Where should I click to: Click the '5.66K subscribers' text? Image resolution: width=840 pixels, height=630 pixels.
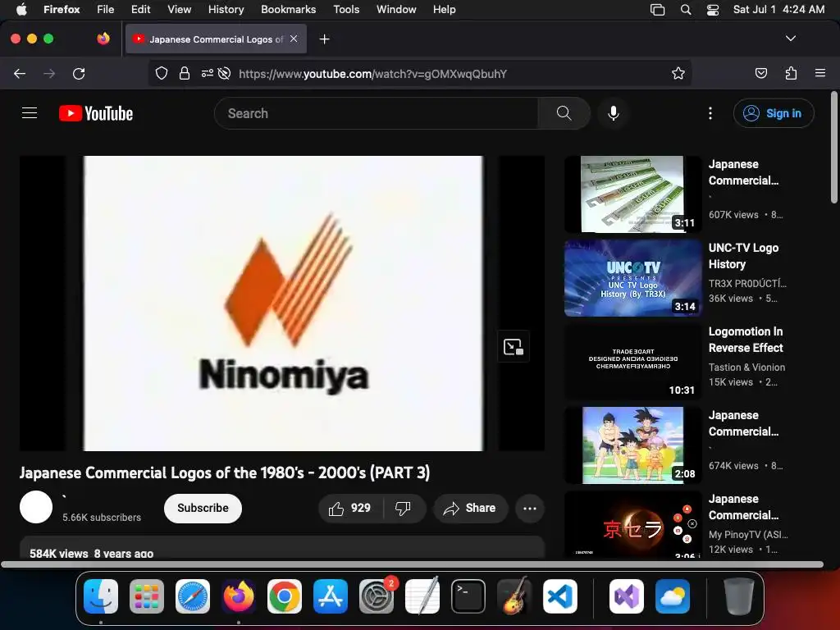tap(102, 518)
